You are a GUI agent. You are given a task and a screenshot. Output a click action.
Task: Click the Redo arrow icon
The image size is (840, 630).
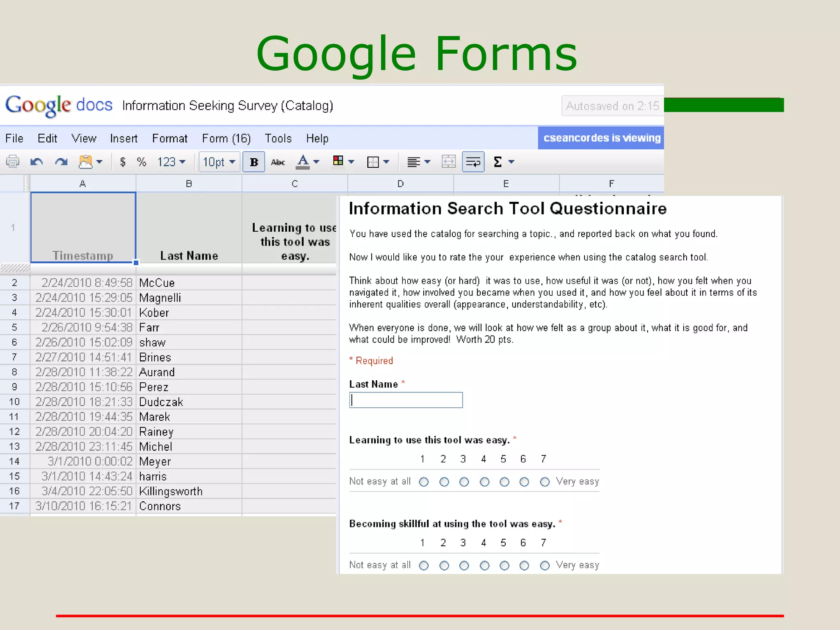pyautogui.click(x=61, y=162)
